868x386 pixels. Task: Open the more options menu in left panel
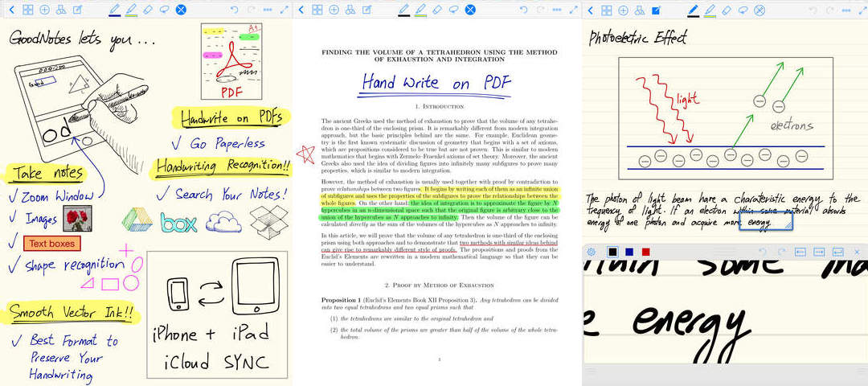[x=268, y=10]
